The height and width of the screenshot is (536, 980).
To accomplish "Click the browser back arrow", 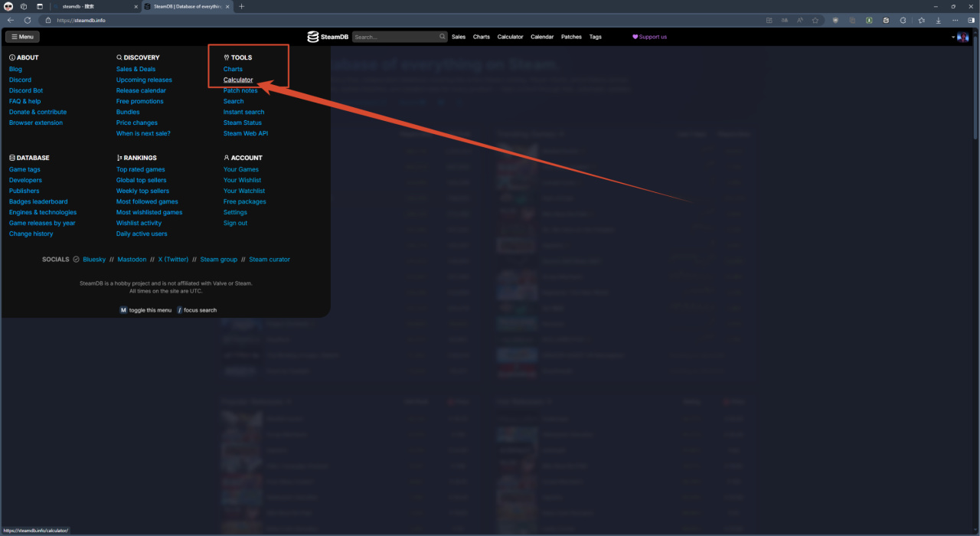I will coord(11,20).
